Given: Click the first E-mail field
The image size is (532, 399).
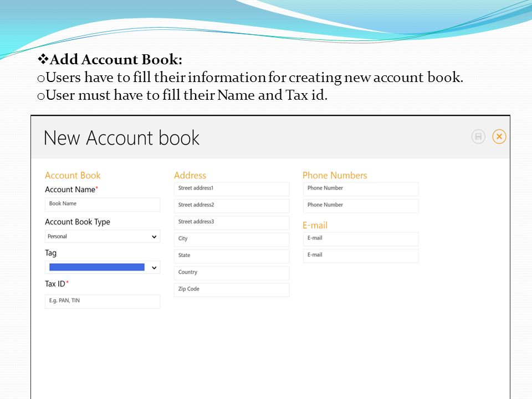Looking at the screenshot, I should coord(361,239).
